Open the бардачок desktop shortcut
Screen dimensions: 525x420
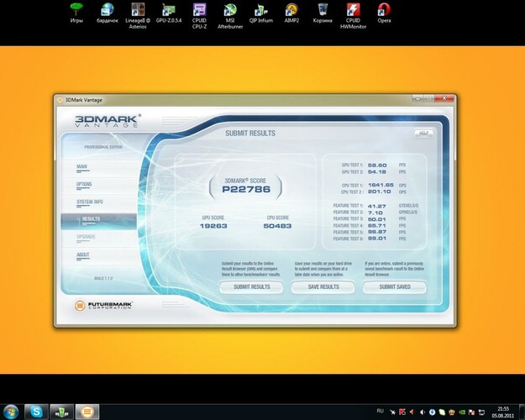(108, 13)
